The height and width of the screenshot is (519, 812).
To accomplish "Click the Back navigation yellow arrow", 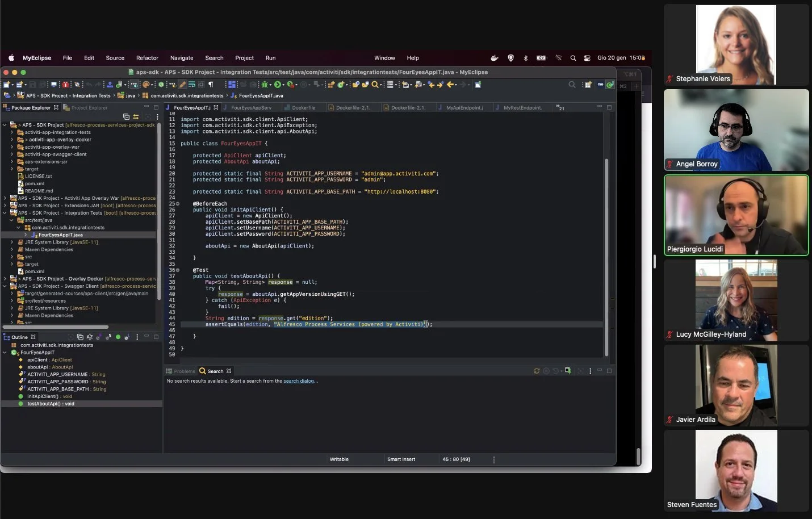I will point(450,85).
